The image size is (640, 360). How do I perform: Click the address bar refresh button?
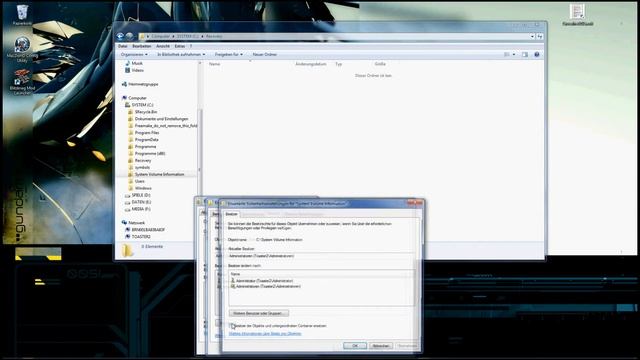540,36
